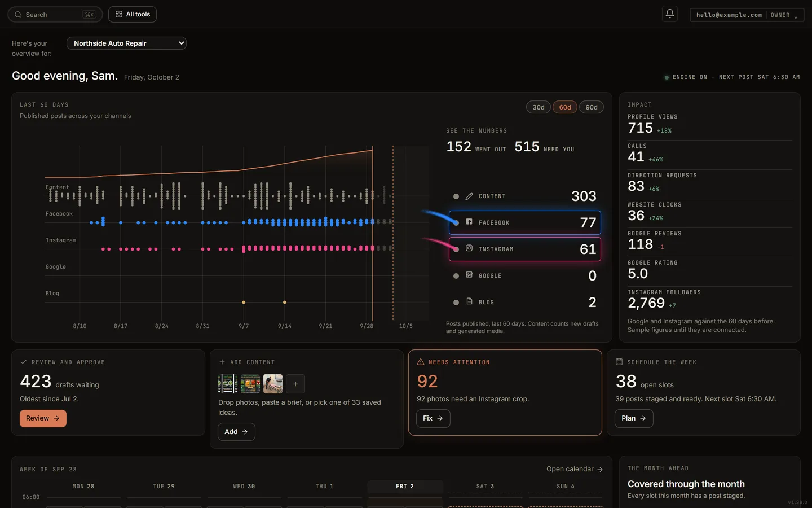Click the calendar icon beside Schedule the Week
Viewport: 812px width, 508px height.
coord(619,362)
